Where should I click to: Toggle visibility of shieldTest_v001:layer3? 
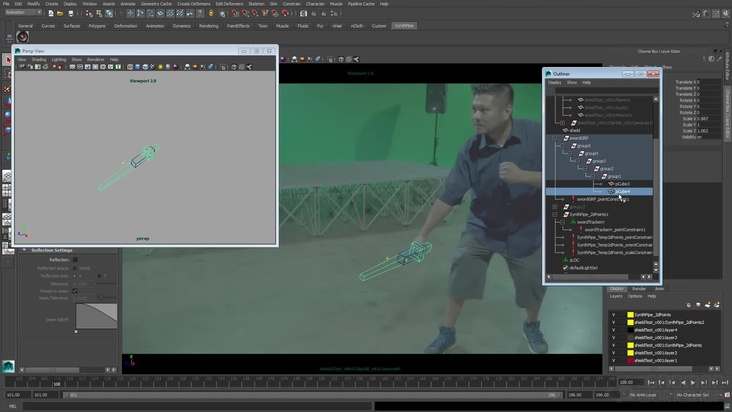pos(613,338)
